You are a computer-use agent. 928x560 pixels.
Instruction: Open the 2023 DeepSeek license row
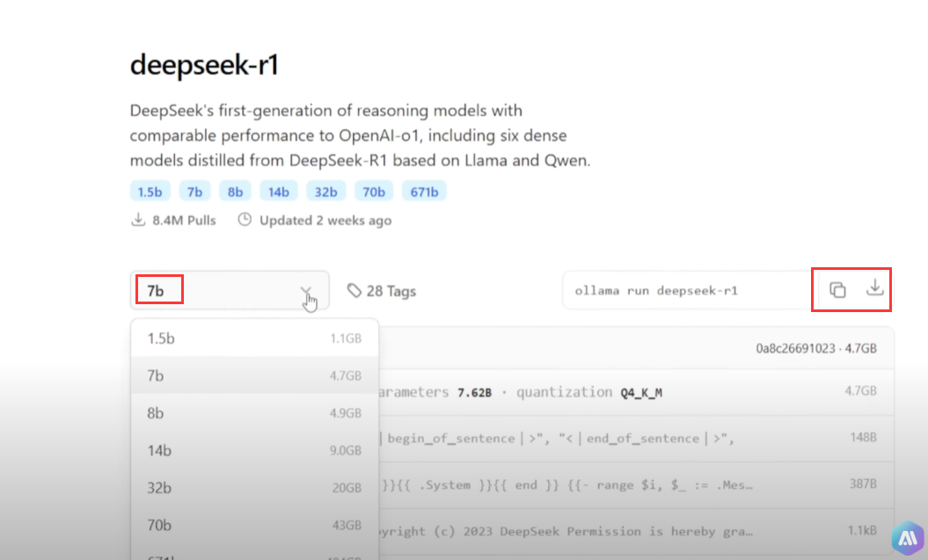pyautogui.click(x=636, y=531)
